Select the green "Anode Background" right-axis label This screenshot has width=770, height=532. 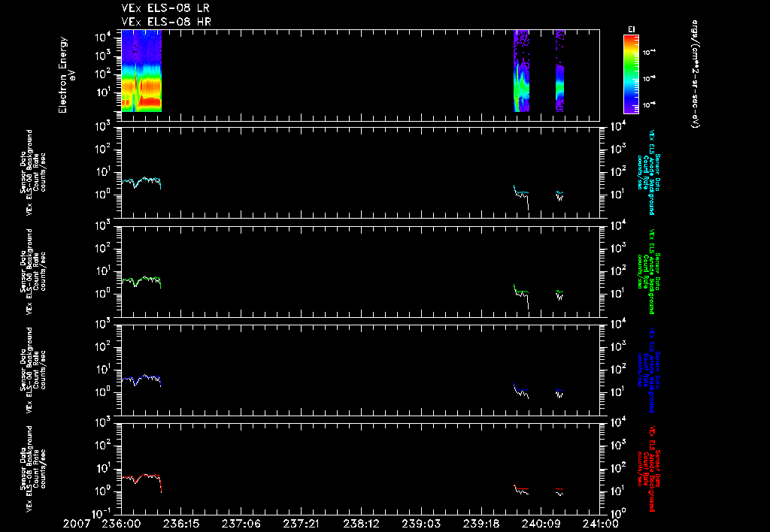pos(649,271)
